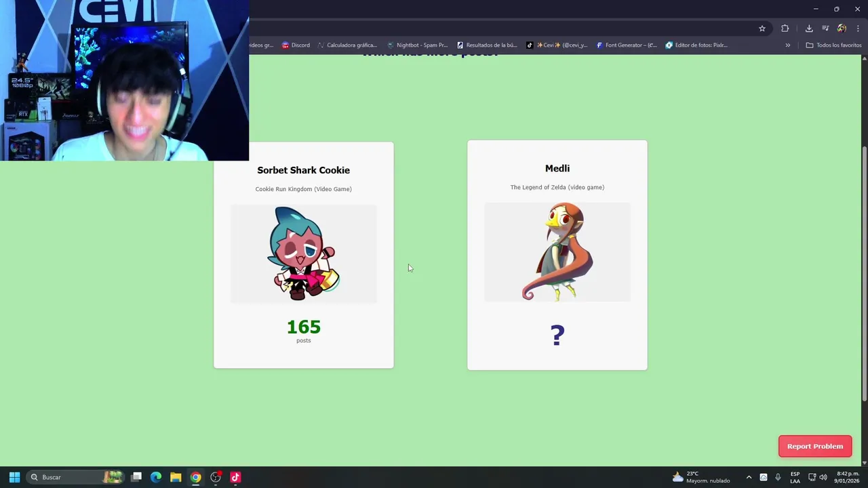Switch the ESP LAA input language
Viewport: 868px width, 488px height.
click(795, 477)
